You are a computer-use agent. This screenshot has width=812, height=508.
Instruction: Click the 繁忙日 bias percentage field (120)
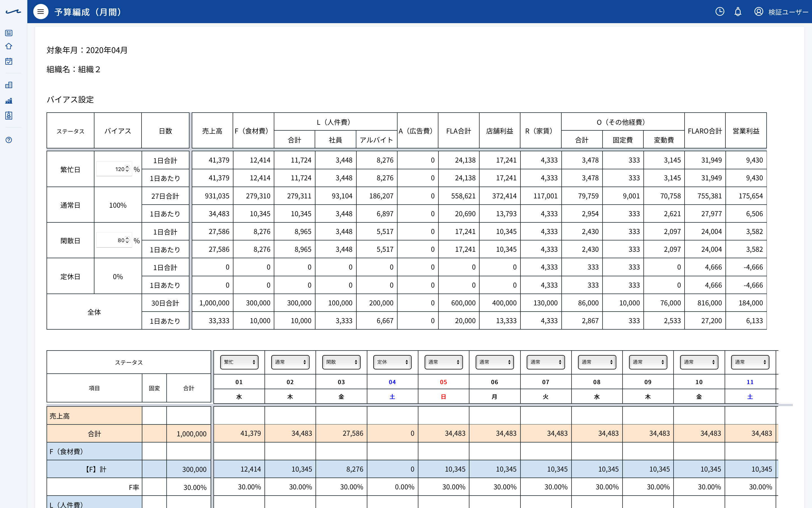click(114, 169)
